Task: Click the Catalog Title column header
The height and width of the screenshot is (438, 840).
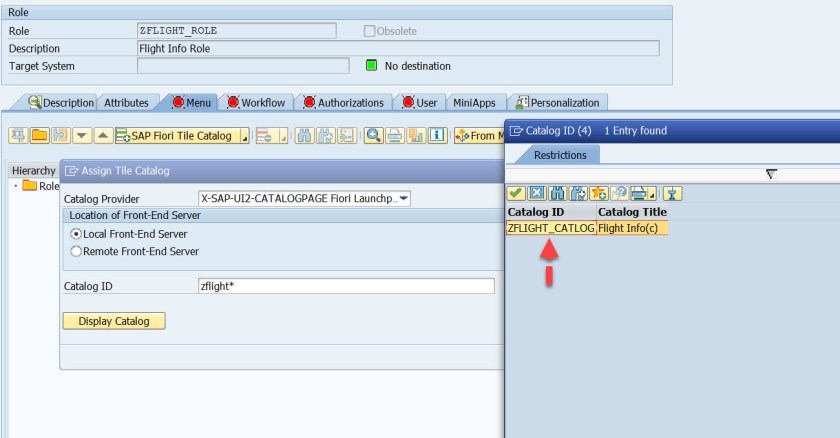Action: [632, 212]
